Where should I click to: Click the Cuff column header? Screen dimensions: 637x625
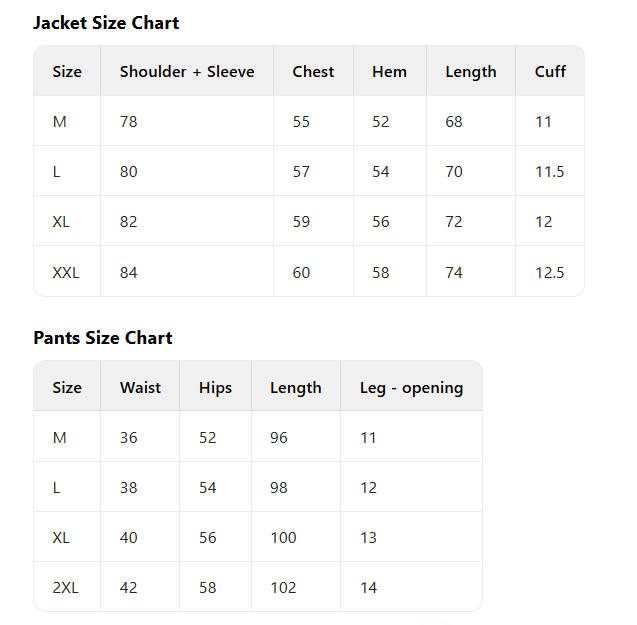tap(550, 72)
